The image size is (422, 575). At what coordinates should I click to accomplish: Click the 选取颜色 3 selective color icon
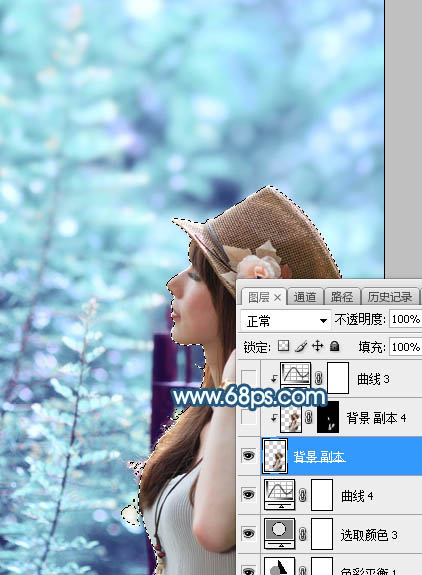coord(279,534)
